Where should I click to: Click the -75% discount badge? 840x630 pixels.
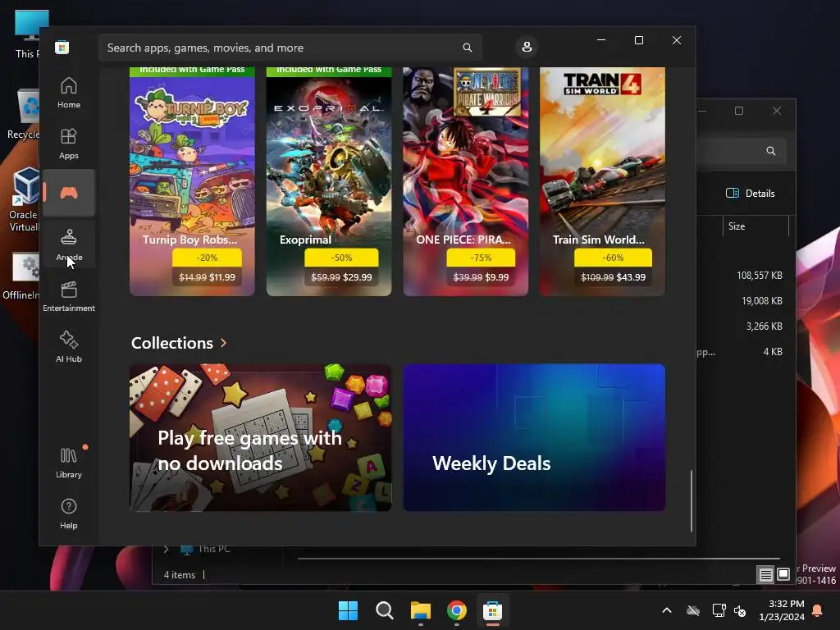click(481, 258)
